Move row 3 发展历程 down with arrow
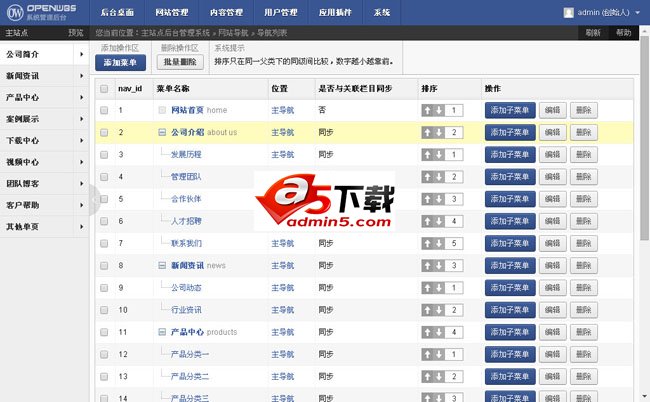Viewport: 650px width, 402px height. click(x=439, y=155)
